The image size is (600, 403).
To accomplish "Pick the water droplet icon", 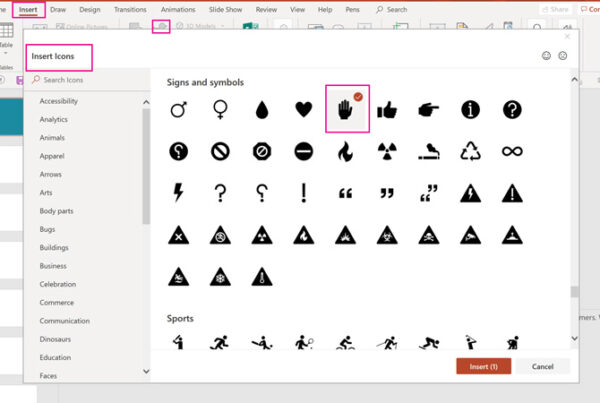I will click(x=261, y=109).
